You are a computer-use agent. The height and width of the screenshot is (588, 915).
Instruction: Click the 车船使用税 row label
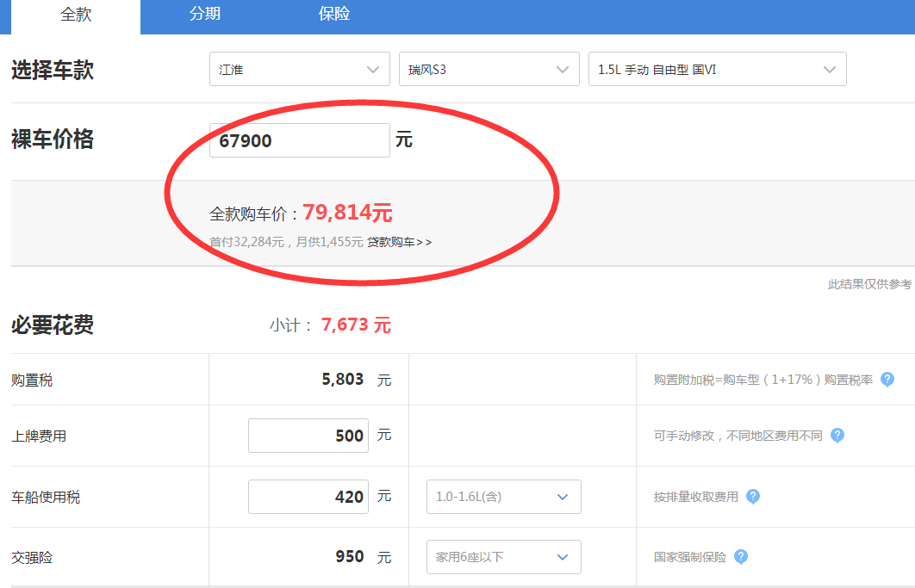point(46,498)
